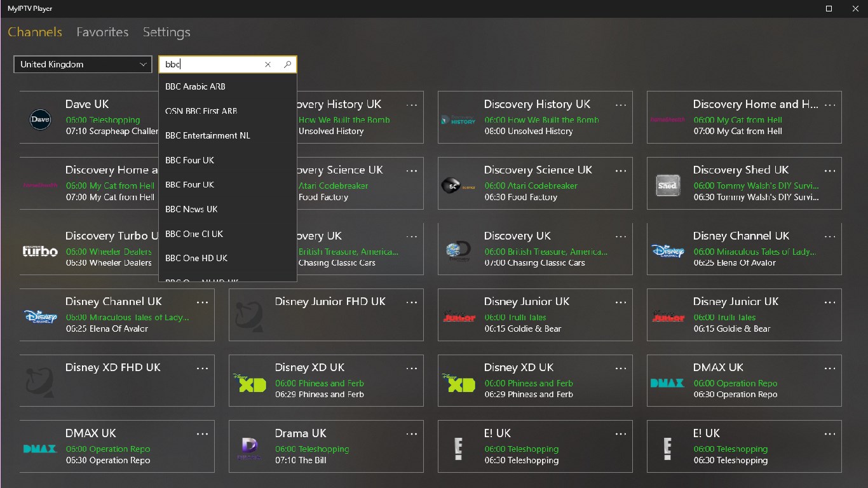Select BBC News UK from suggestions
Image resolution: width=868 pixels, height=488 pixels.
(x=192, y=209)
